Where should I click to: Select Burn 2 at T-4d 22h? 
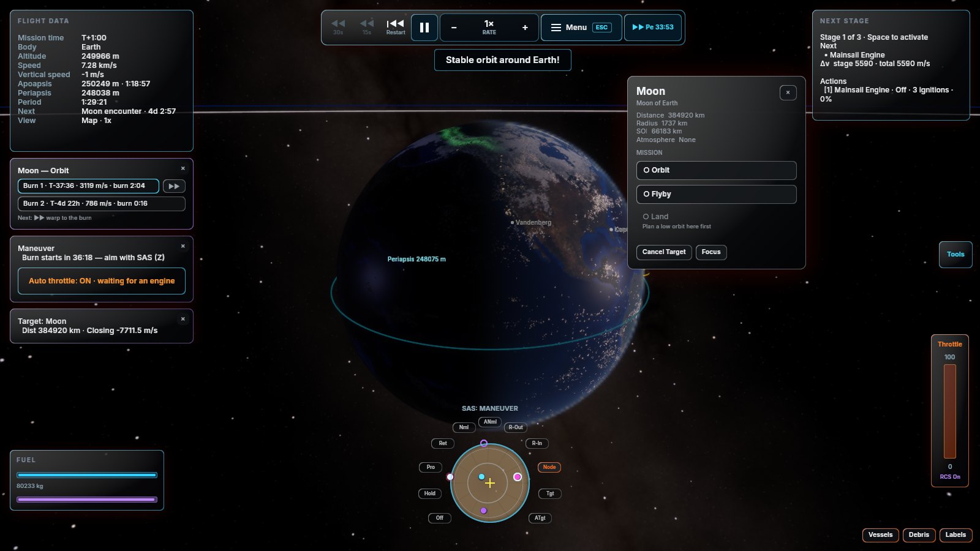(x=102, y=204)
